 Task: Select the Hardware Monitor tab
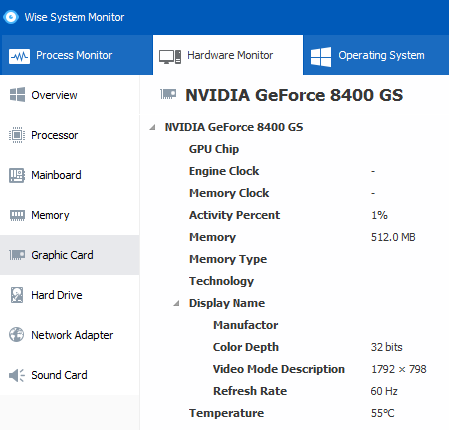[x=228, y=55]
